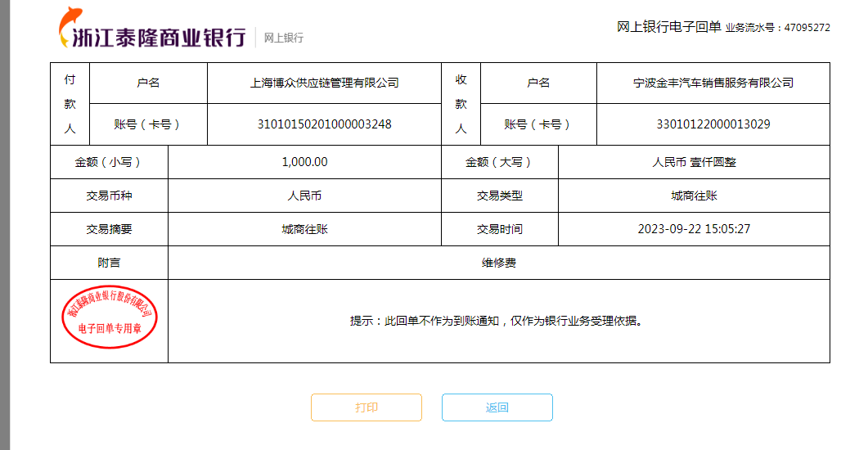Click the amount value 1,000.00
Image resolution: width=868 pixels, height=450 pixels.
coord(304,162)
